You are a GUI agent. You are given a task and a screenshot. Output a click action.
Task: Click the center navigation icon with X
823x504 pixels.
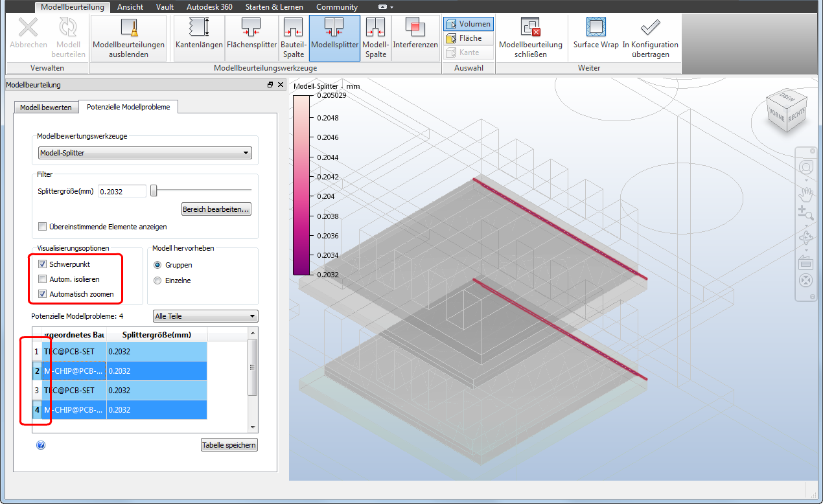point(806,282)
